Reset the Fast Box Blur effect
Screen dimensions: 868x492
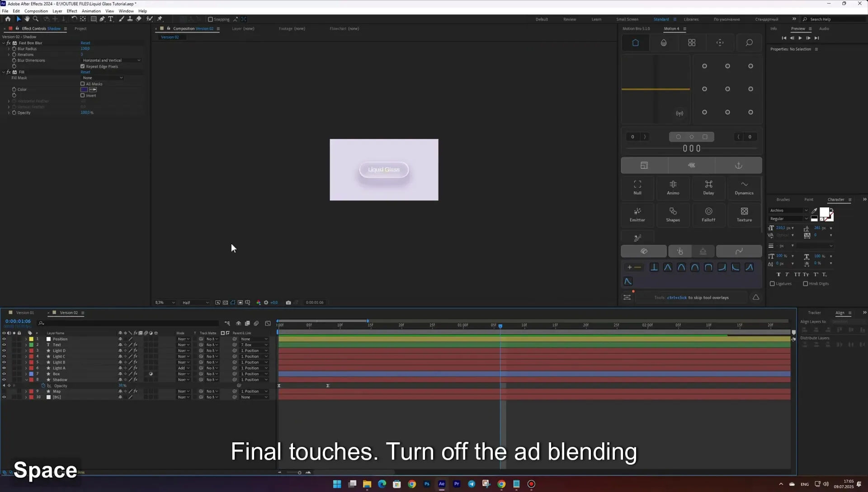pos(85,43)
